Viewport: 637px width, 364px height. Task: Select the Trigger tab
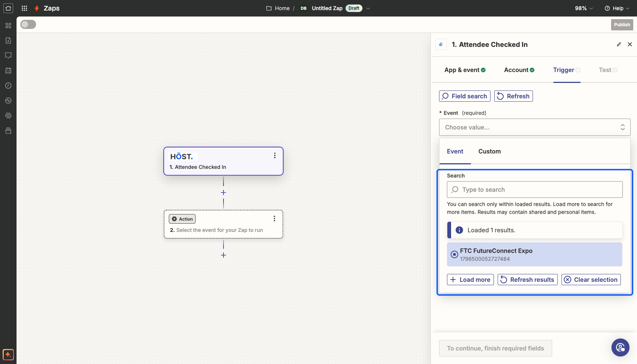tap(567, 70)
